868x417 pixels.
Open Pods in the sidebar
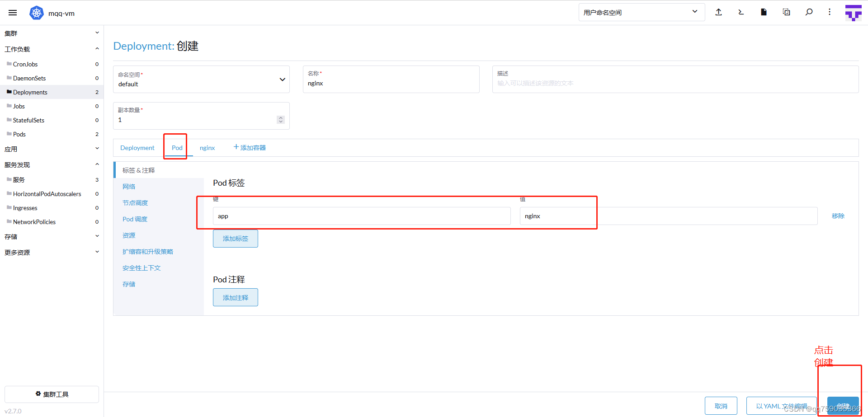52,134
